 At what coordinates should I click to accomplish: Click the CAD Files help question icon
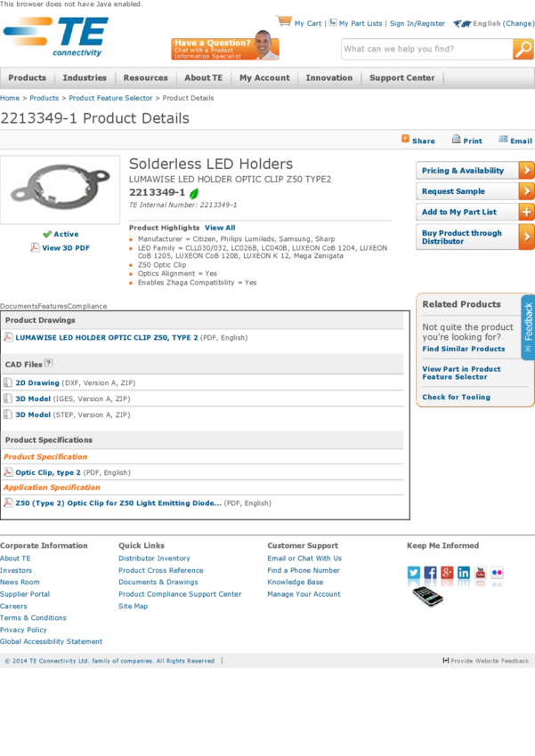[48, 363]
